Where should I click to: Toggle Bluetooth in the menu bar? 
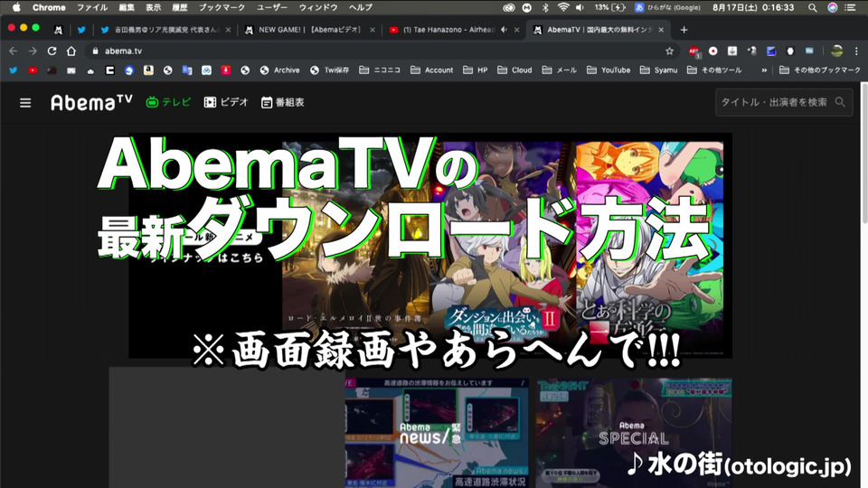(x=544, y=7)
